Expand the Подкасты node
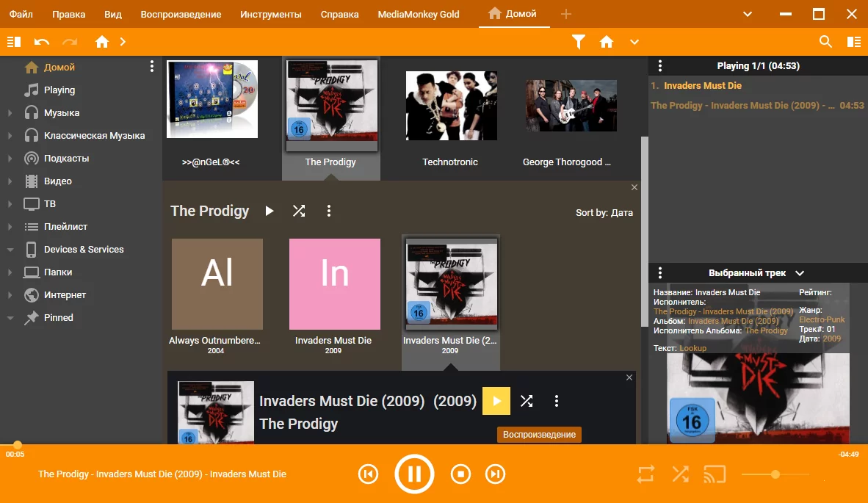Image resolution: width=868 pixels, height=503 pixels. [x=10, y=159]
